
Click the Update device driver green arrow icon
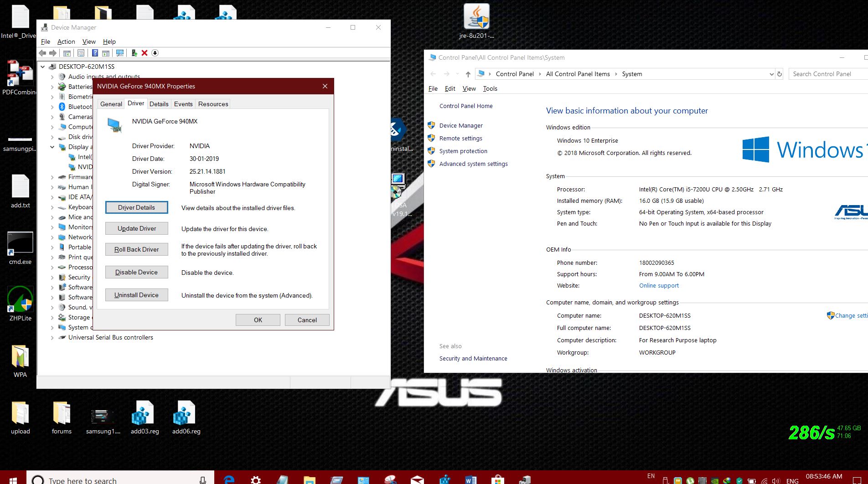pyautogui.click(x=134, y=53)
